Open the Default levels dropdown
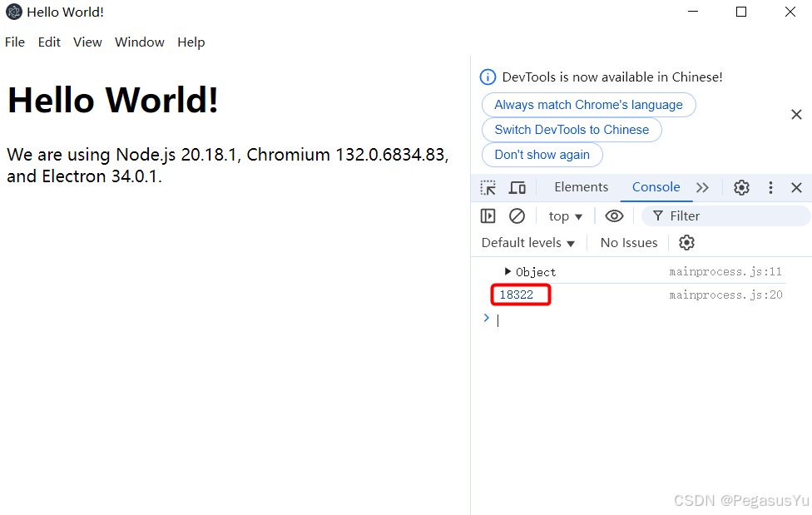 (x=527, y=242)
